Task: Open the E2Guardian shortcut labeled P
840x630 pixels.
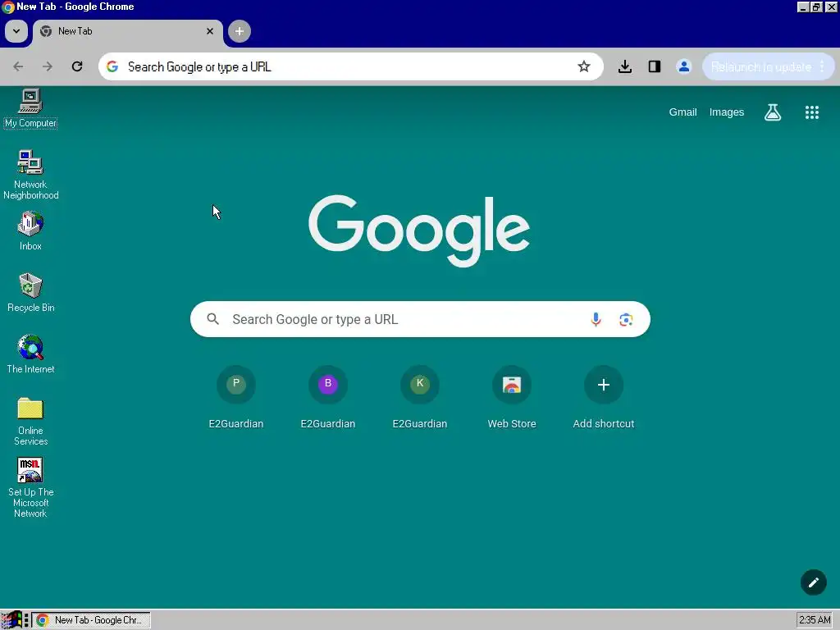Action: coord(236,397)
